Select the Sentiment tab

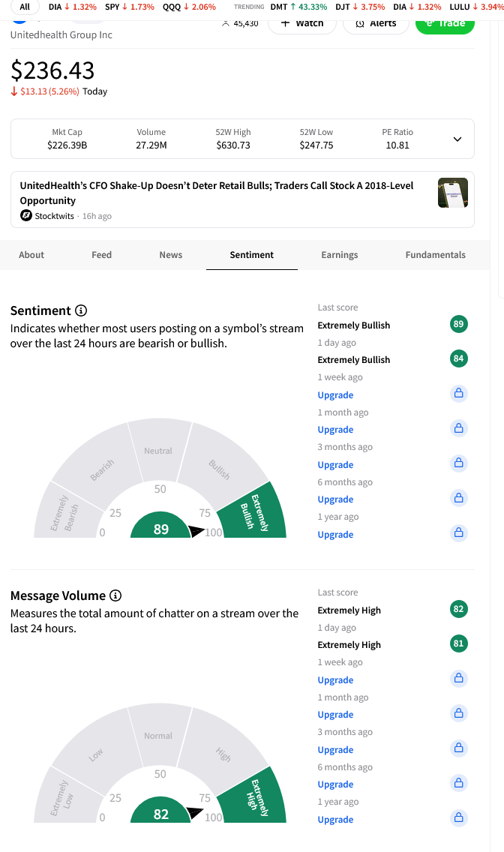point(251,255)
